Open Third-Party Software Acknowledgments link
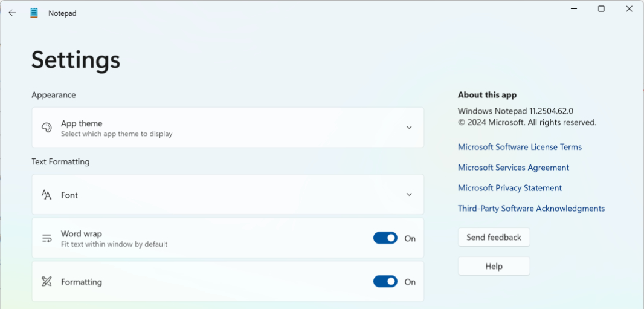 coord(531,209)
